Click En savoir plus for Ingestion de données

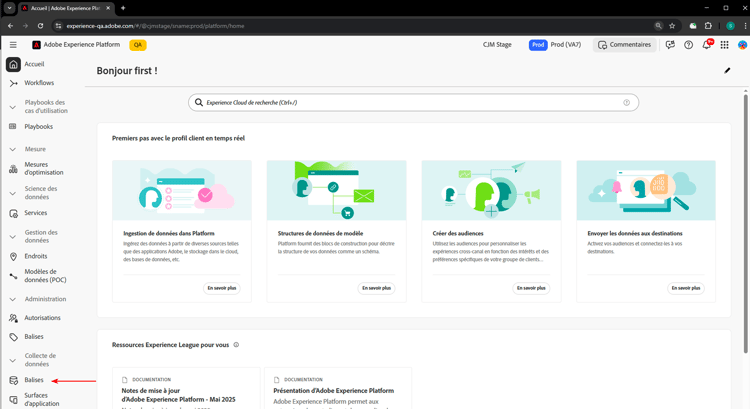(222, 288)
